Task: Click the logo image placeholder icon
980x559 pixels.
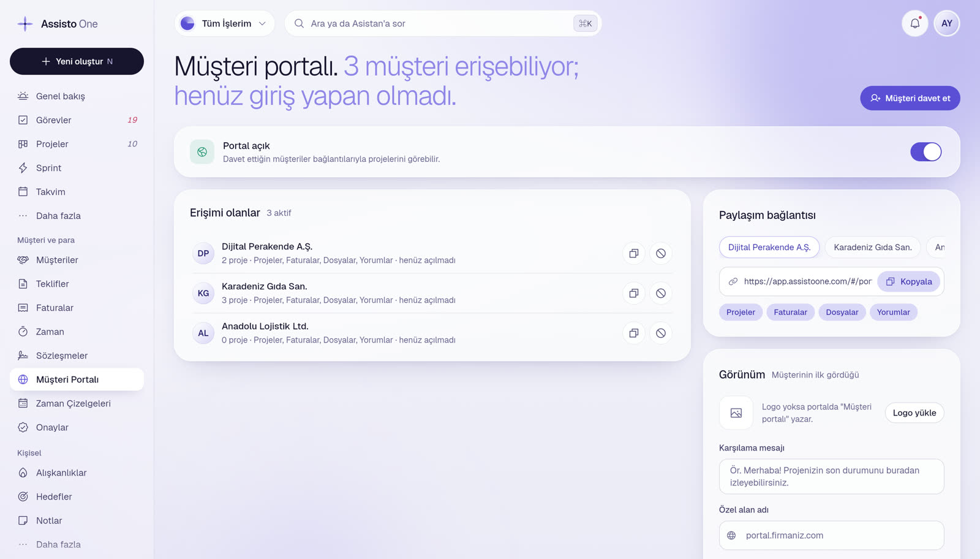Action: 736,413
